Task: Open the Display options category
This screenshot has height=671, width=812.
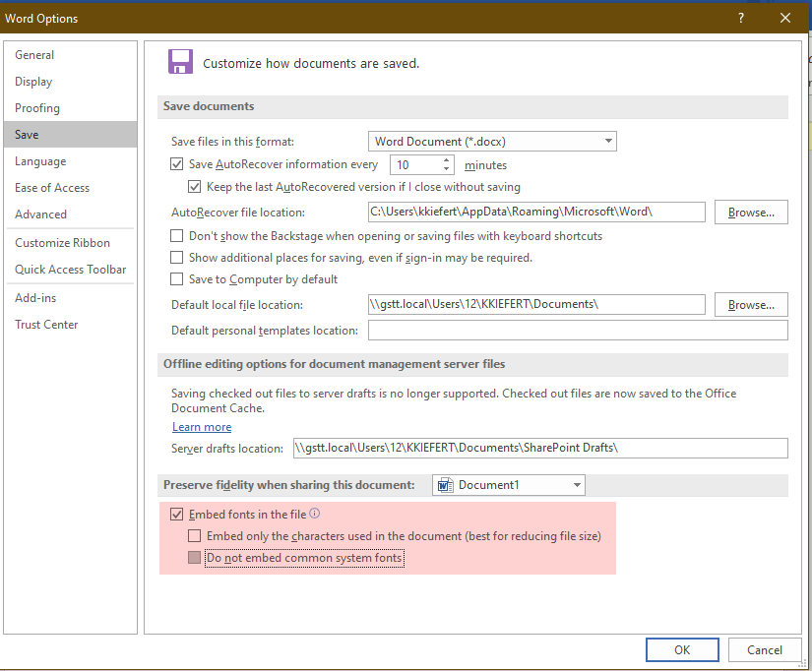Action: [x=71, y=82]
